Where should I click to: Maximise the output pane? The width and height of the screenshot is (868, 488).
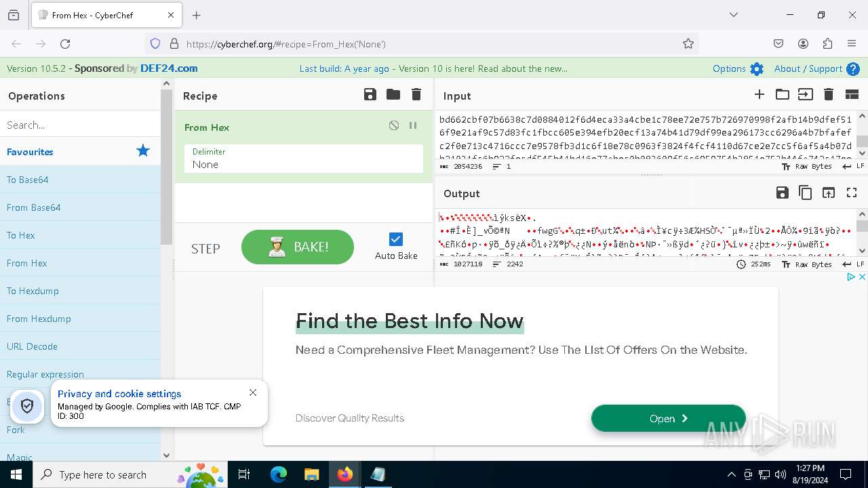[852, 193]
